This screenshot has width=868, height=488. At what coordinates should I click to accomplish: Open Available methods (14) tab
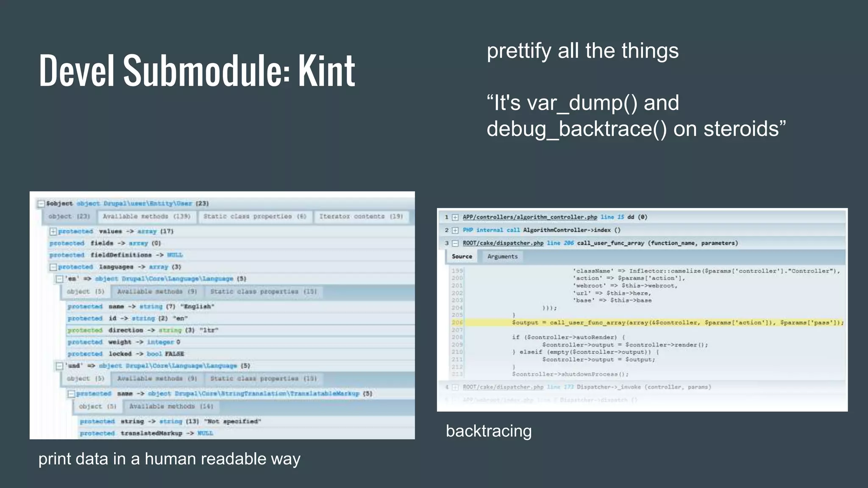pos(171,406)
